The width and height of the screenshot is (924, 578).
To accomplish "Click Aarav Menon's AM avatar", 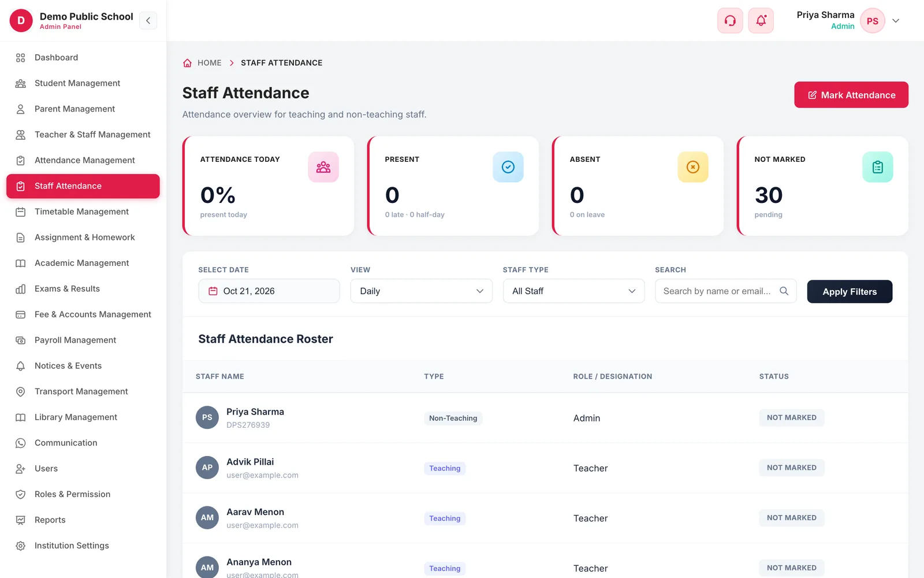I will click(x=207, y=518).
